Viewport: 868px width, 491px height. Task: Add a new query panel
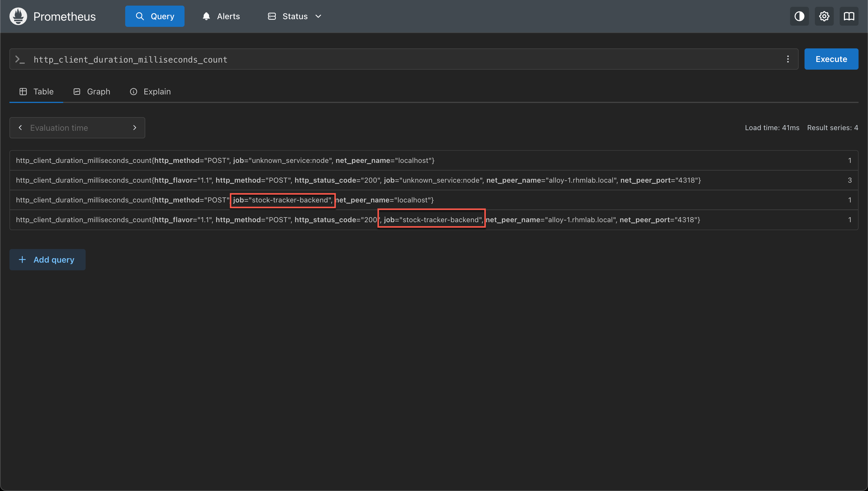pyautogui.click(x=48, y=260)
